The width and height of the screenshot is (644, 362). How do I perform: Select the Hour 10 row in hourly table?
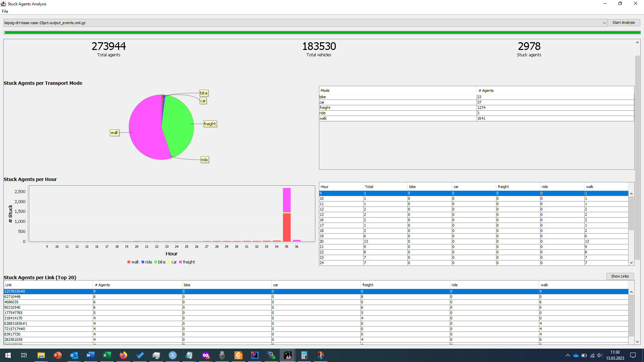[x=369, y=198]
